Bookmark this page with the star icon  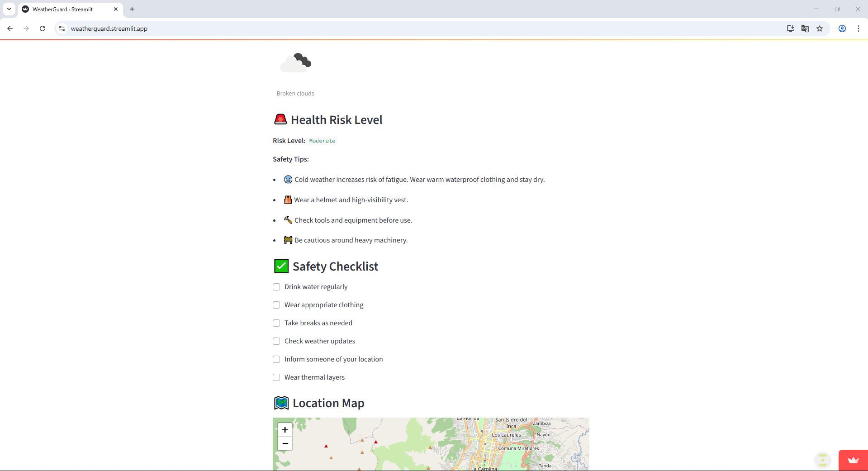click(820, 29)
